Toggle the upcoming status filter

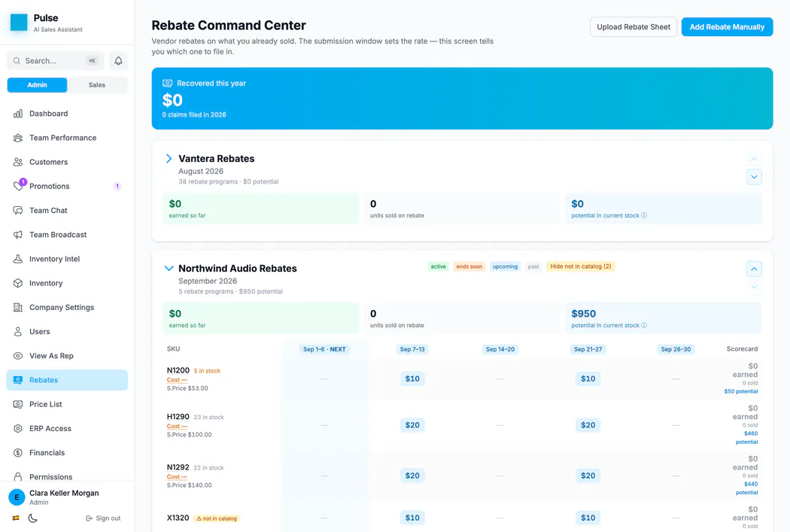(505, 266)
